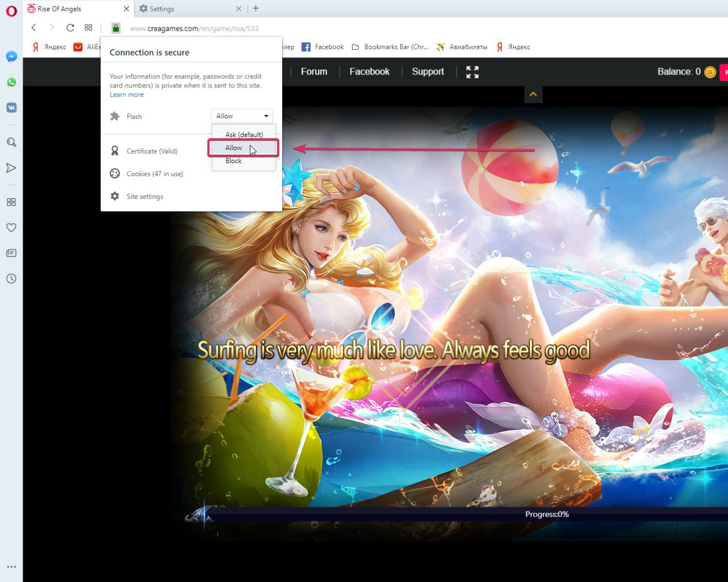Screen dimensions: 728x582
Task: Open Site settings in security popup
Action: coord(144,197)
